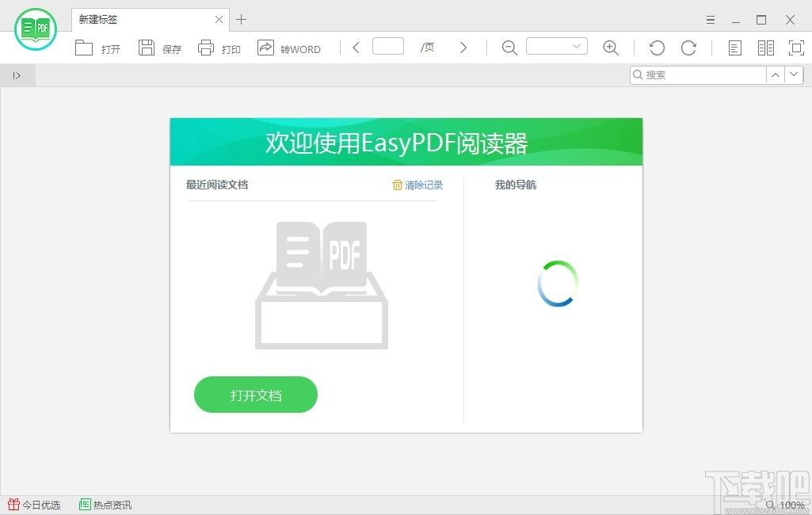Save the document via the 保存 icon
812x515 pixels.
pyautogui.click(x=147, y=48)
